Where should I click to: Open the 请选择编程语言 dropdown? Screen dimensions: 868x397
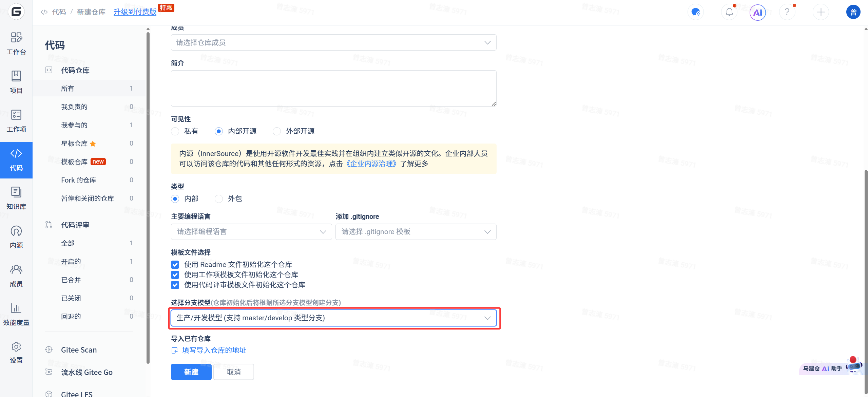tap(251, 232)
